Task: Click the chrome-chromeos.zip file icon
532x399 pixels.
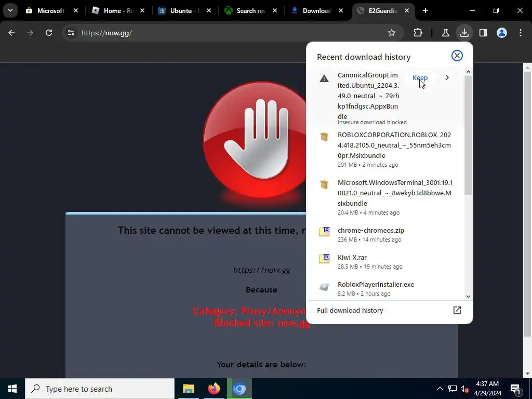Action: pos(324,231)
